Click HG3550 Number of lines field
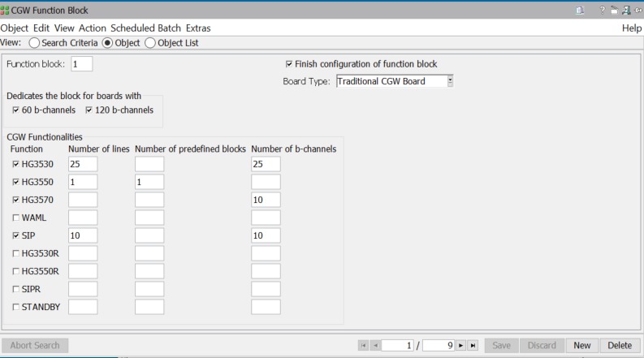 click(83, 182)
